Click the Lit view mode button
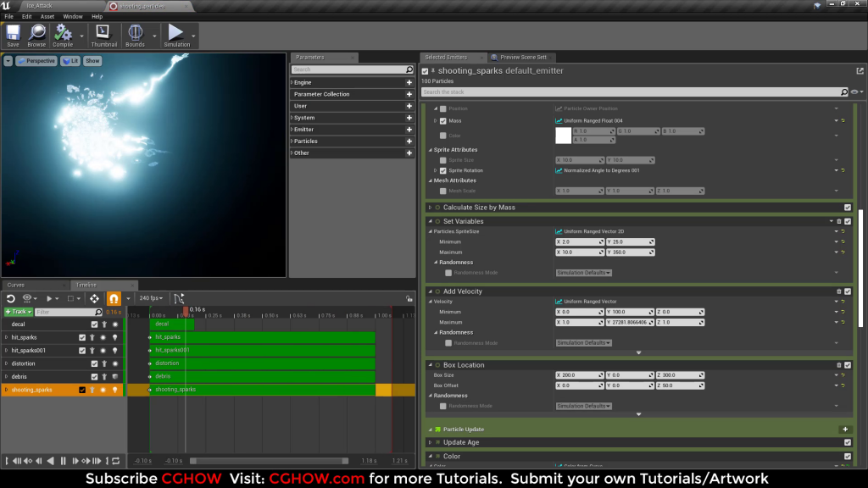The image size is (868, 488). [70, 61]
